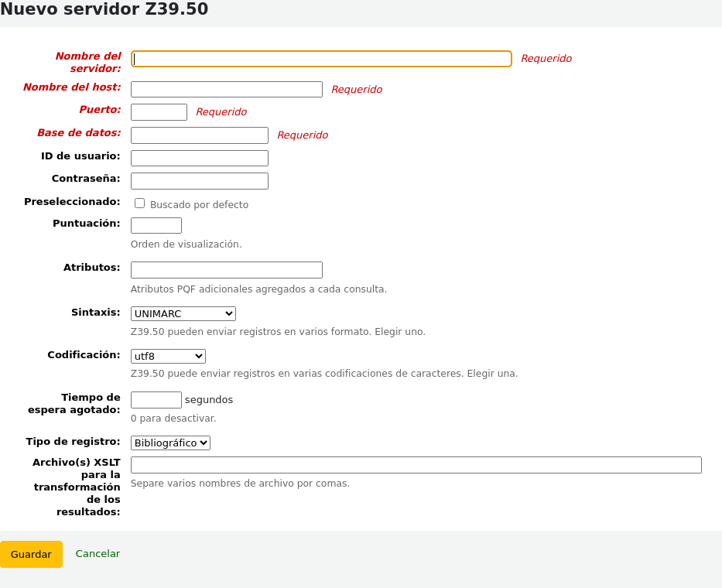This screenshot has height=588, width=722.
Task: Click the Archivo(s) XSLT input field
Action: (416, 464)
